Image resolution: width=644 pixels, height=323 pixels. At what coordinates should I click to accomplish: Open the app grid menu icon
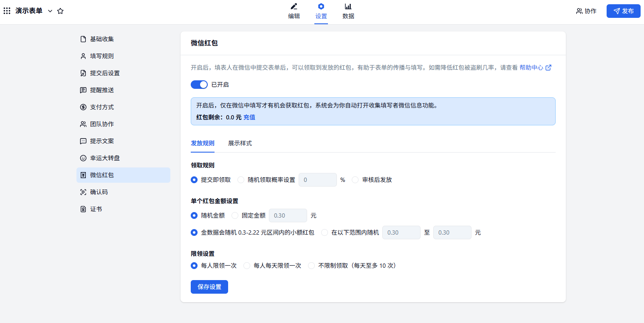pyautogui.click(x=7, y=11)
